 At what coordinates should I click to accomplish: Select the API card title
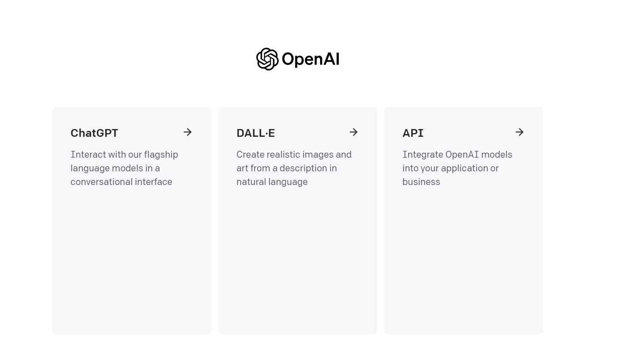(413, 133)
